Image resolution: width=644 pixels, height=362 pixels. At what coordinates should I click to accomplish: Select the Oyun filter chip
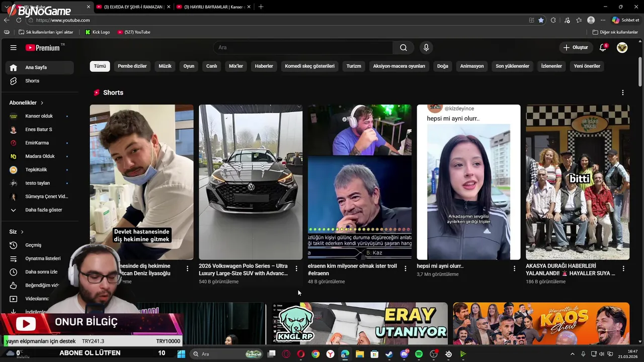(x=189, y=66)
